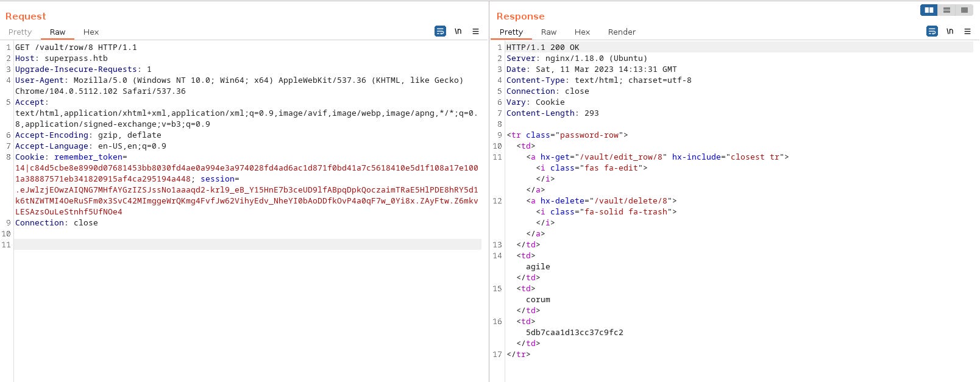
Task: Click 'Server: nginx/1.18.0 (Ubuntu)' header
Action: click(577, 58)
